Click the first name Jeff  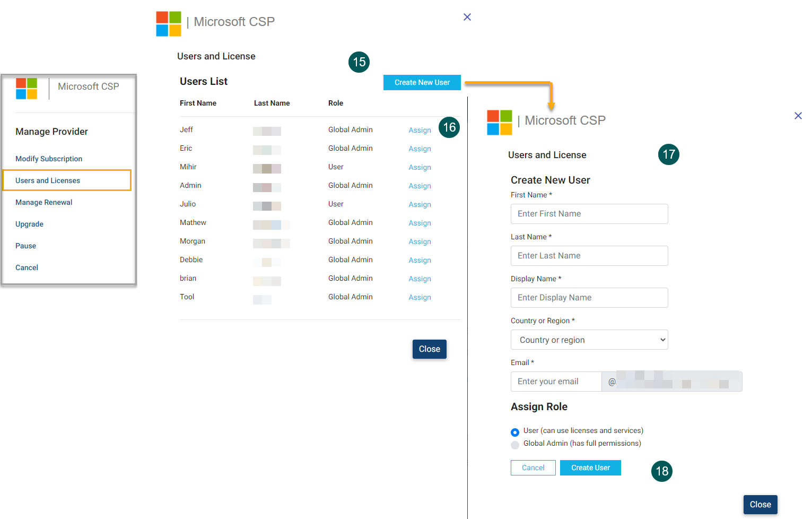(x=186, y=129)
